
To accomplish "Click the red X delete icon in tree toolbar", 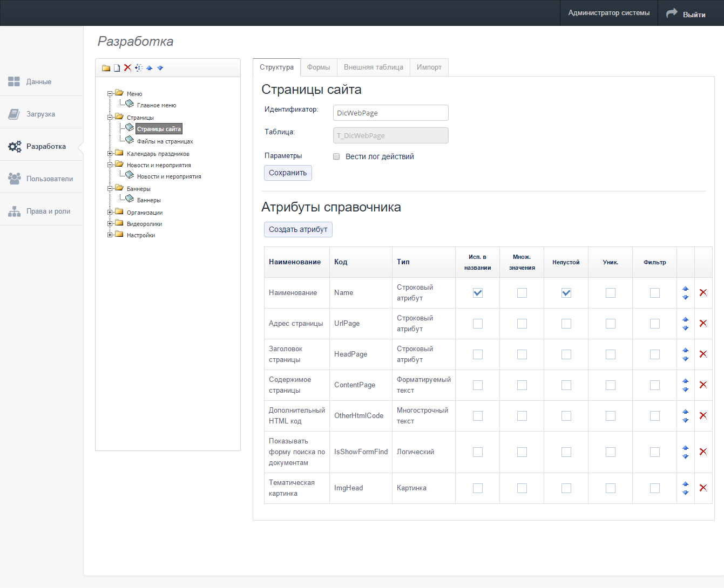I will point(127,68).
